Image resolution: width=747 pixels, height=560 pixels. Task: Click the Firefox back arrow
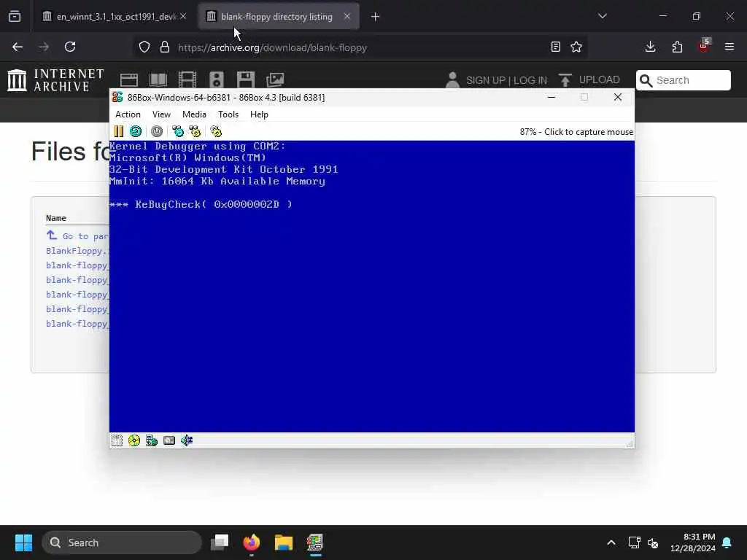click(x=18, y=47)
